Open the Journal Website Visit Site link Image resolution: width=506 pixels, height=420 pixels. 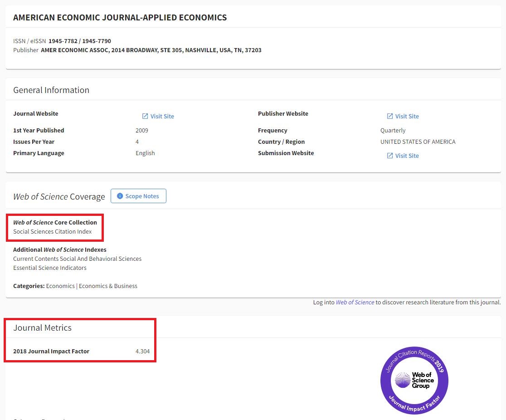point(162,117)
